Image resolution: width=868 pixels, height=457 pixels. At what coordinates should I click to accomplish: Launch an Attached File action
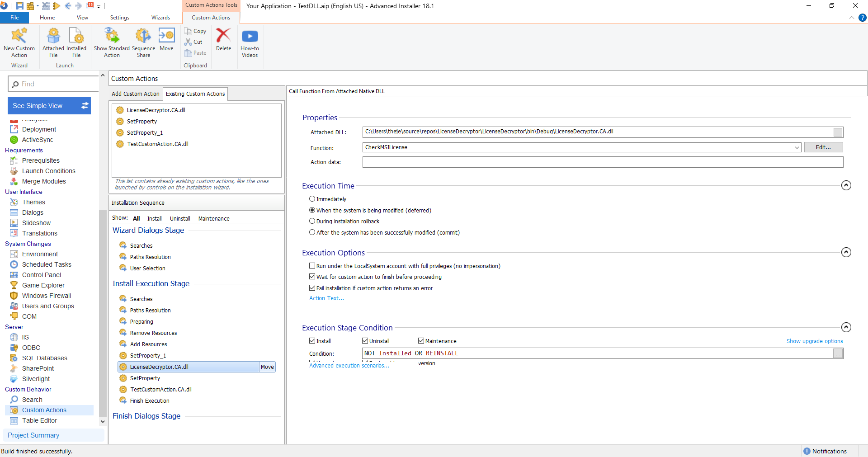coord(53,42)
